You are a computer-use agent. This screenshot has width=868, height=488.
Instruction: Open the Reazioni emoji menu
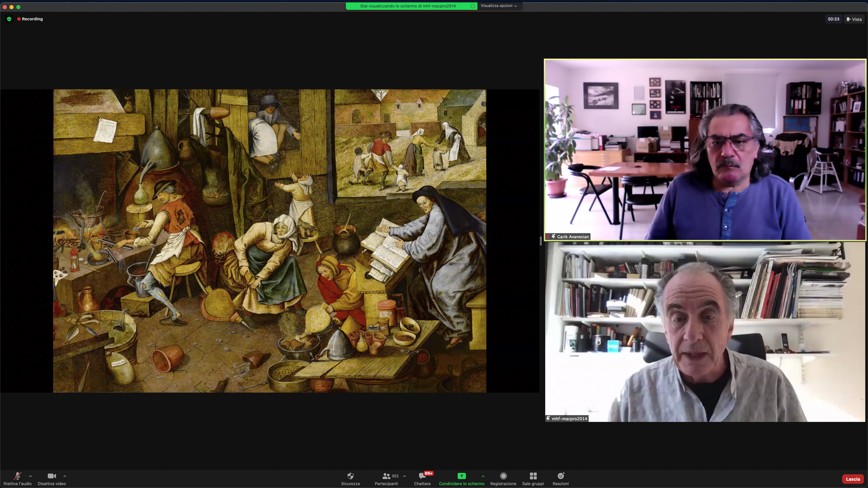click(x=560, y=479)
